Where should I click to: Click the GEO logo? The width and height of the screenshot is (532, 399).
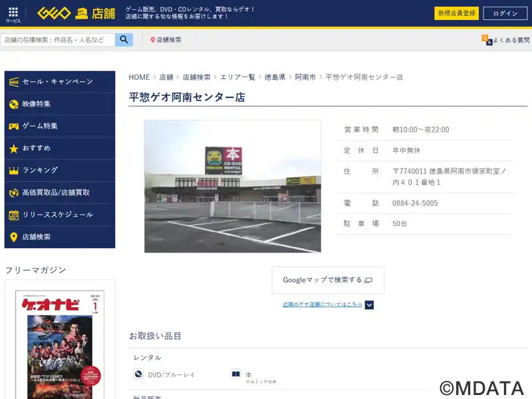[54, 13]
